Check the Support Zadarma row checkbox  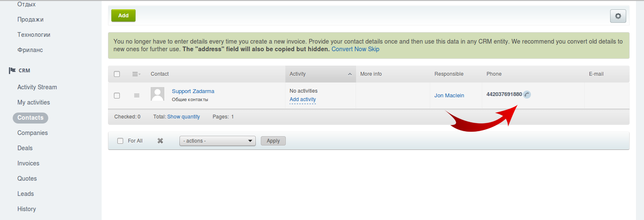117,96
